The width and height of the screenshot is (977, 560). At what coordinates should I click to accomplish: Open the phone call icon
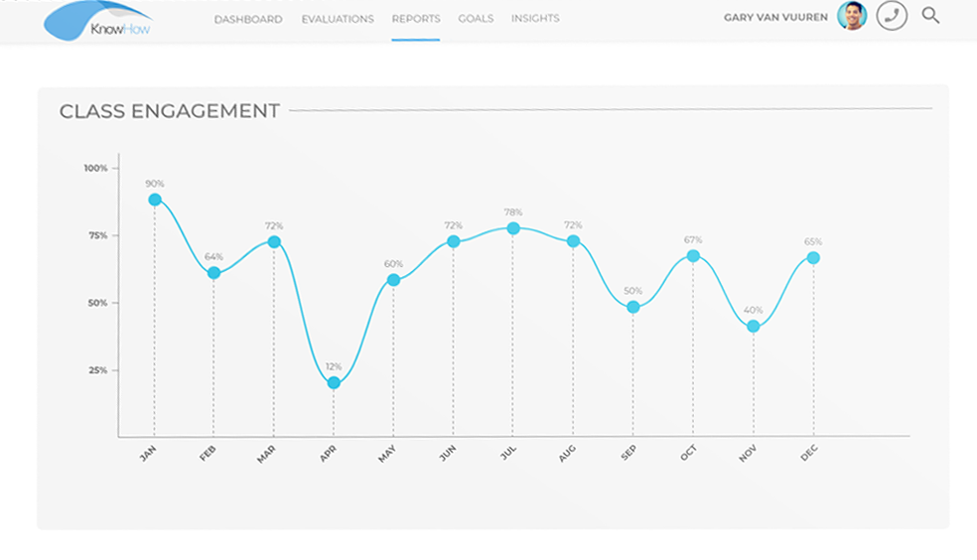892,16
